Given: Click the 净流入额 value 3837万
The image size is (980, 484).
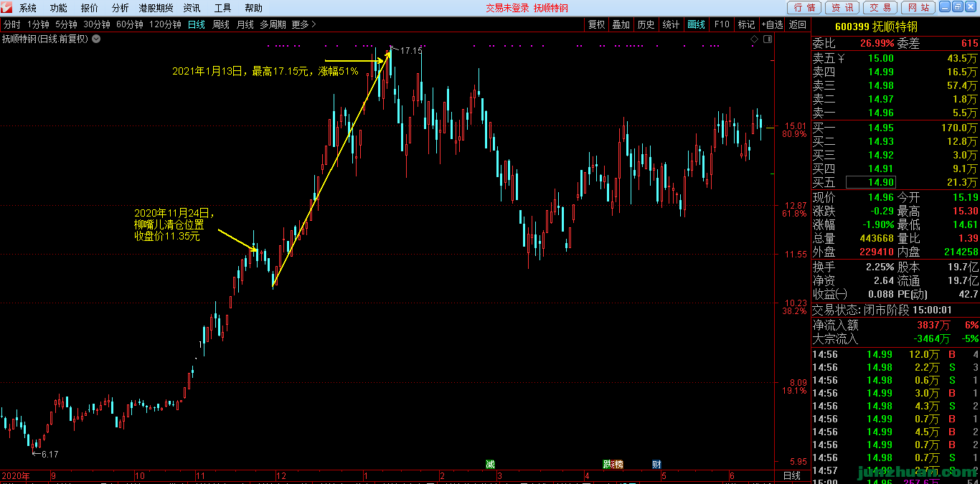Looking at the screenshot, I should pyautogui.click(x=933, y=325).
